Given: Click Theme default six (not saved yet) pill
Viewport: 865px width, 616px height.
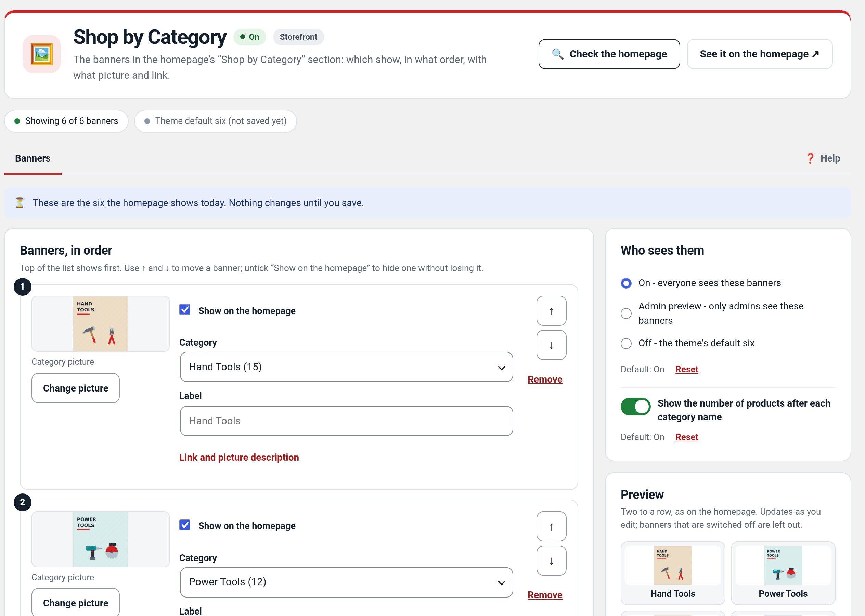Looking at the screenshot, I should (x=216, y=121).
